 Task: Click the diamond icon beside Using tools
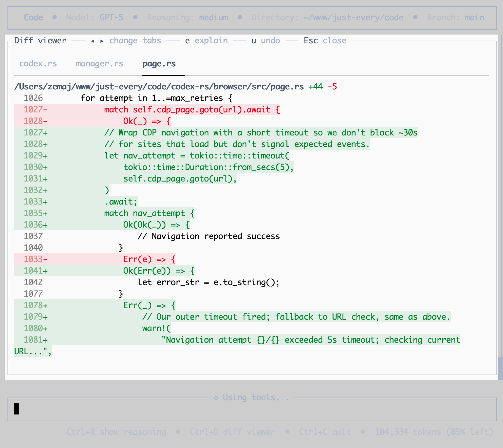pos(216,398)
